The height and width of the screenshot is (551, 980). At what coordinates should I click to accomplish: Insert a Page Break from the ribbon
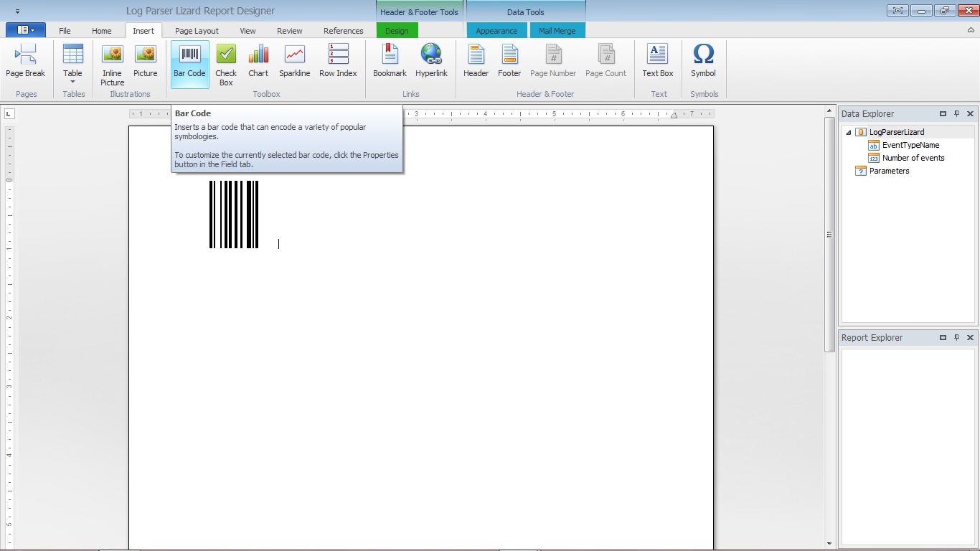(26, 61)
